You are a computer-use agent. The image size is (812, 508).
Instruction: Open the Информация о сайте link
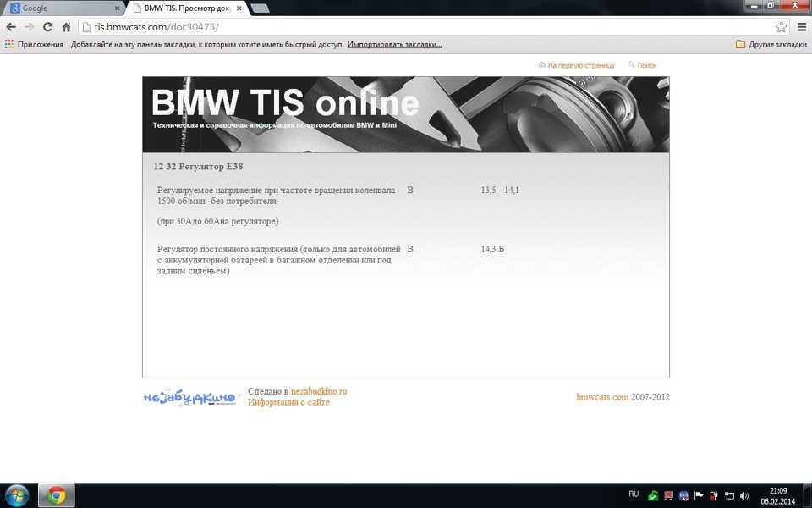coord(288,403)
